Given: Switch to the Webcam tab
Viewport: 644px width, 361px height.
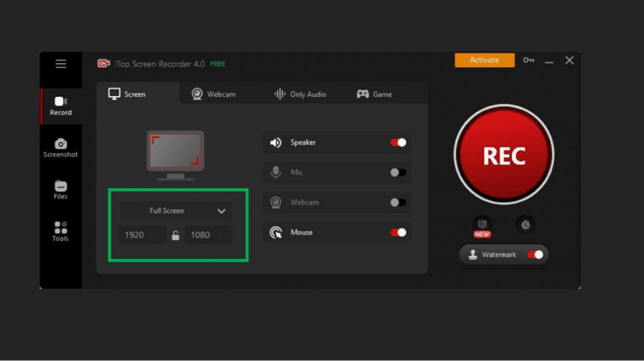Looking at the screenshot, I should pyautogui.click(x=214, y=94).
